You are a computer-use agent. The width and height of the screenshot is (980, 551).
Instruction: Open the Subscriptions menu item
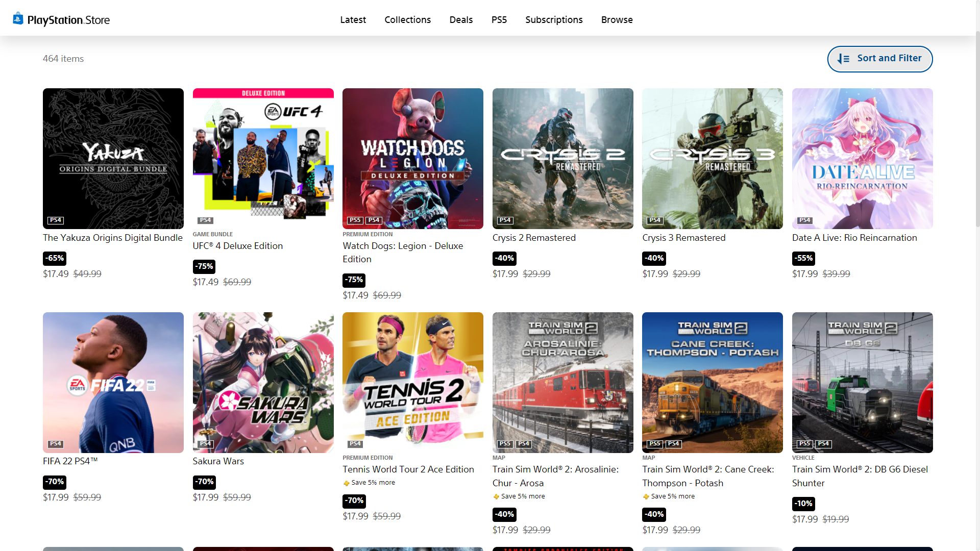point(554,19)
